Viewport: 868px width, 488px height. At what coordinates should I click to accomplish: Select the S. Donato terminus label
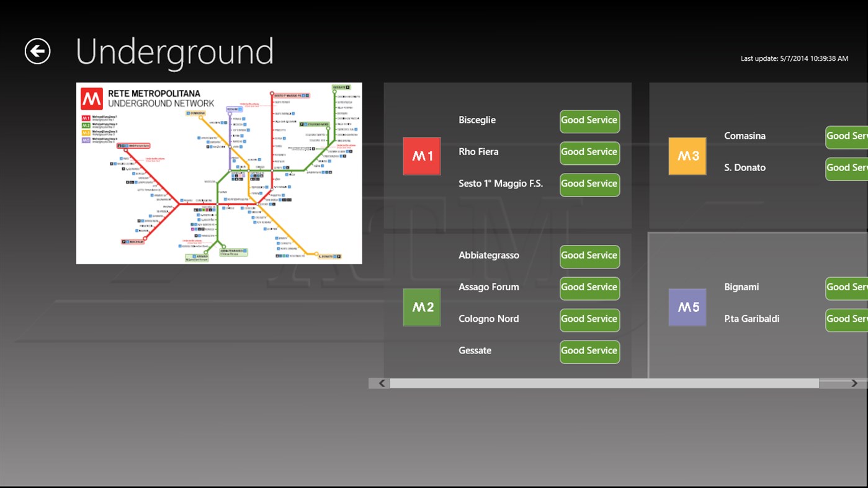pyautogui.click(x=745, y=167)
